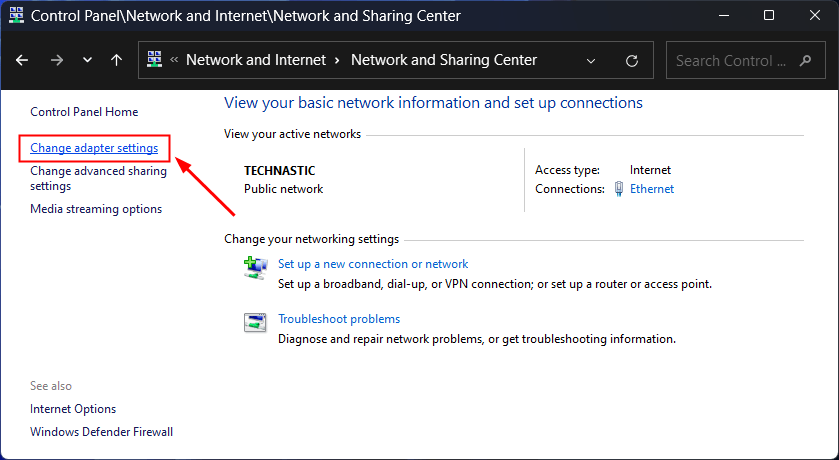
Task: Open Control Panel Home
Action: coord(84,112)
